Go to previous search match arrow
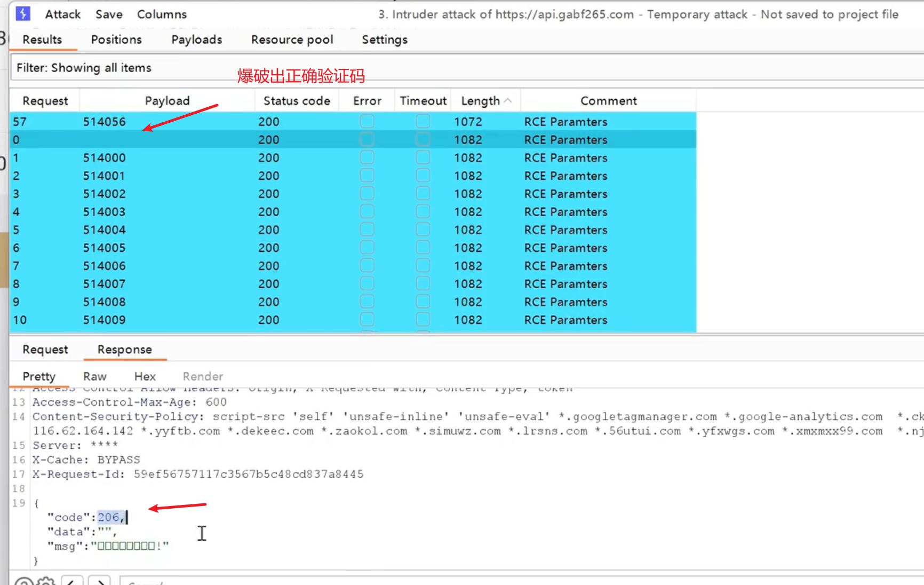The width and height of the screenshot is (924, 585). point(72,582)
